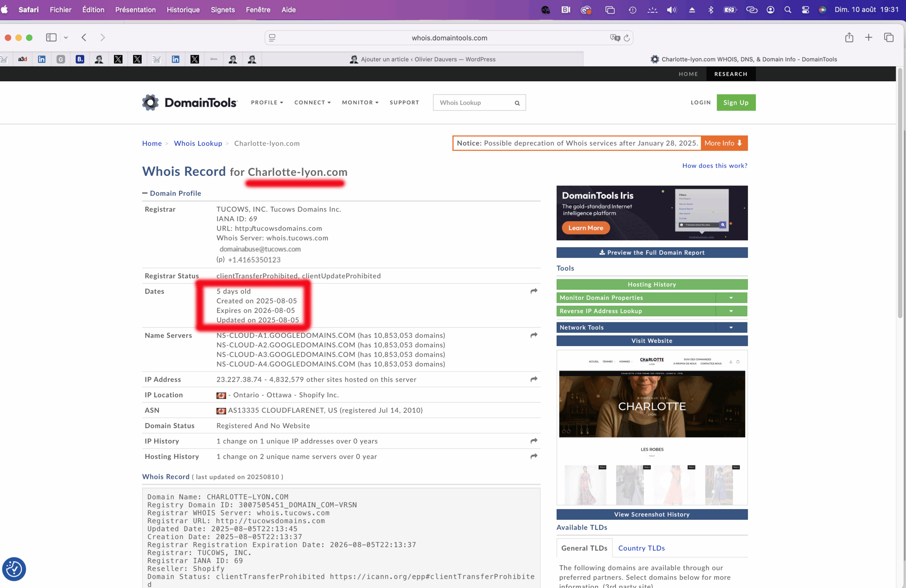Click the share arrow in the Hosting History row
The height and width of the screenshot is (588, 906).
click(534, 456)
